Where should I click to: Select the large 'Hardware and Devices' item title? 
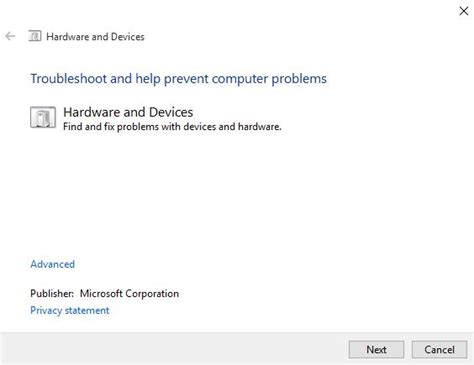click(x=128, y=112)
